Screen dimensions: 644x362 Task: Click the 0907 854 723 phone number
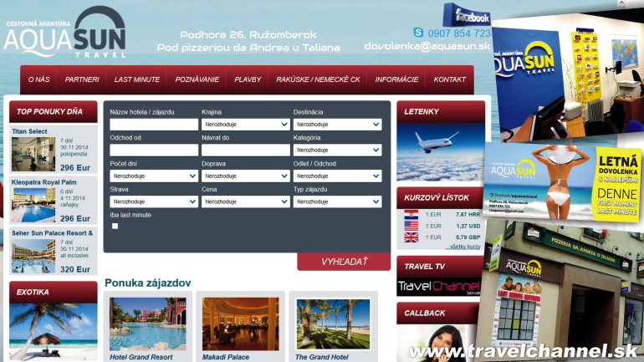click(x=459, y=33)
